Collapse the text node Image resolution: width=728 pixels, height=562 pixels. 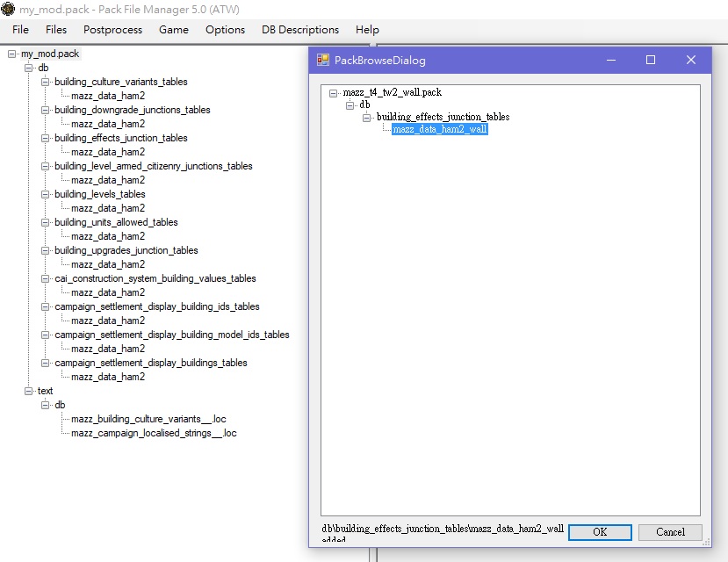pyautogui.click(x=28, y=391)
